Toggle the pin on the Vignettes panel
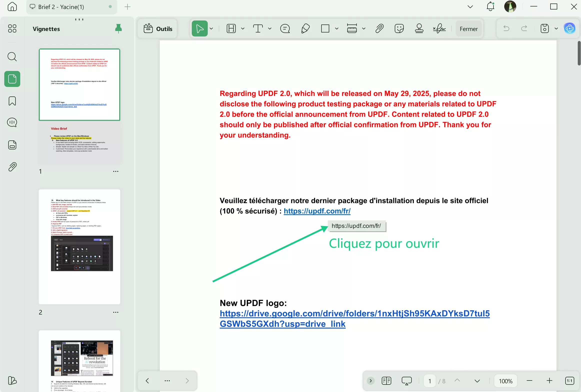Viewport: 581px width, 392px height. pos(118,28)
